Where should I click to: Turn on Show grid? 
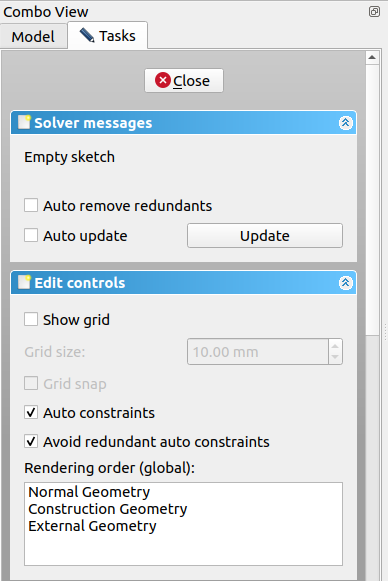31,319
